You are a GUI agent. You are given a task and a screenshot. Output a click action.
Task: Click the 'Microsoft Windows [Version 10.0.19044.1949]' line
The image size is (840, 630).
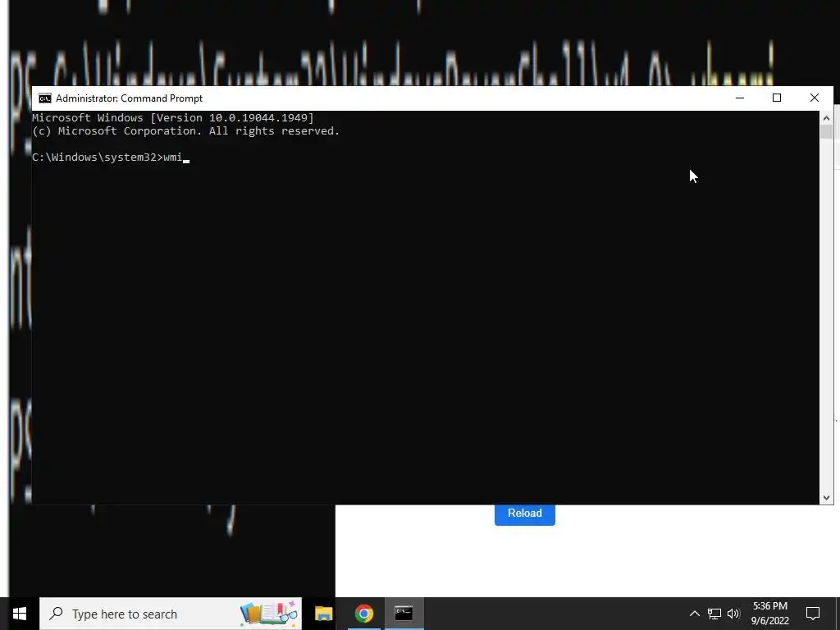[x=173, y=118]
